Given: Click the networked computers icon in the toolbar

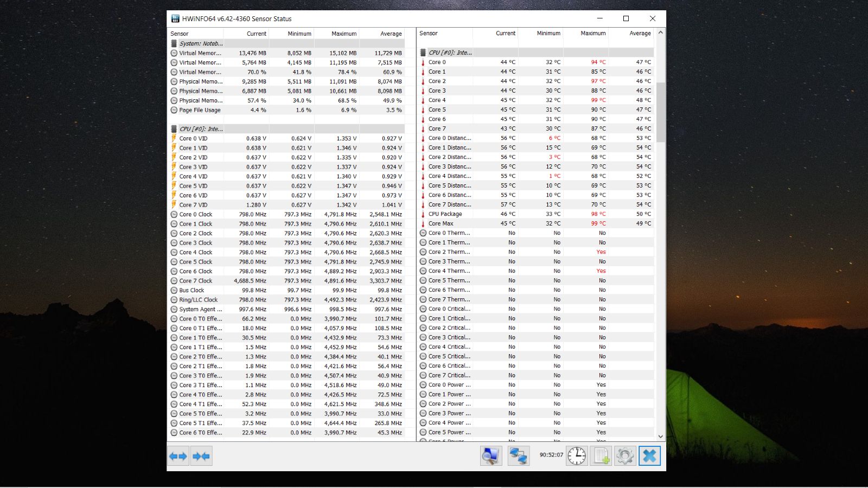Looking at the screenshot, I should click(x=519, y=456).
